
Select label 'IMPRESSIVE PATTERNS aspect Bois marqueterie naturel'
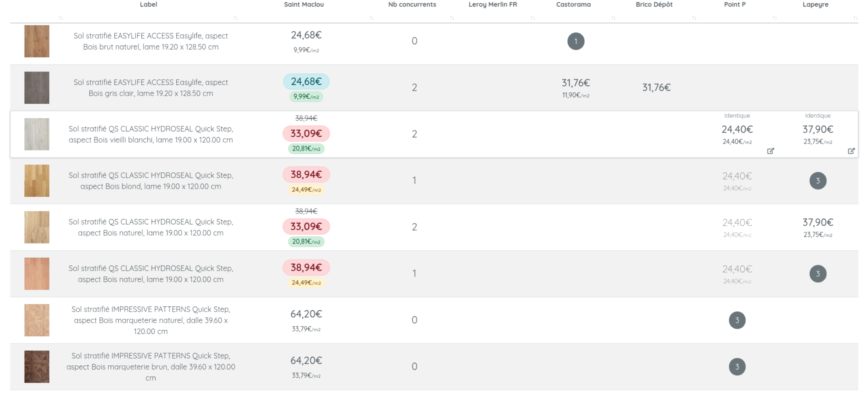click(151, 320)
